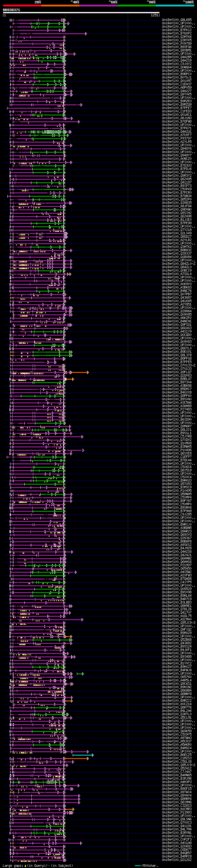The width and height of the screenshot is (197, 868).
Task: Select the UniRef100_A8P059 label
Action: 177,88
